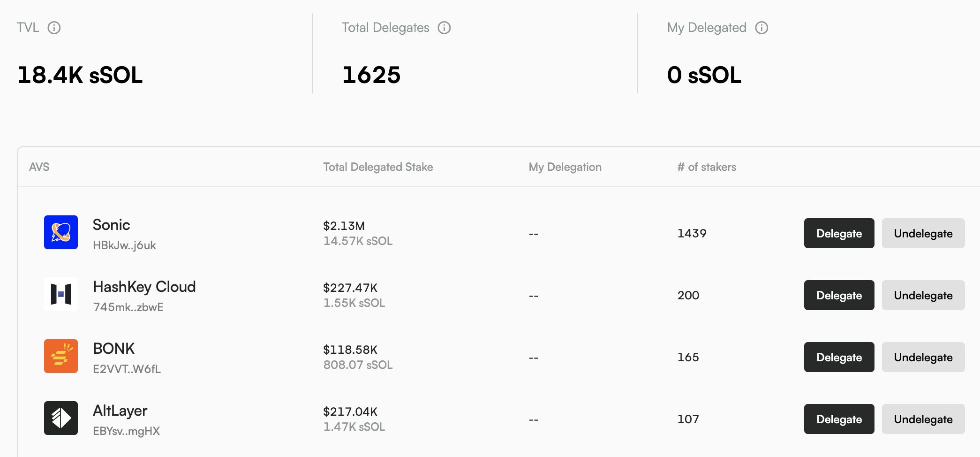This screenshot has width=980, height=457.
Task: Click the TVL info icon
Action: pos(54,28)
